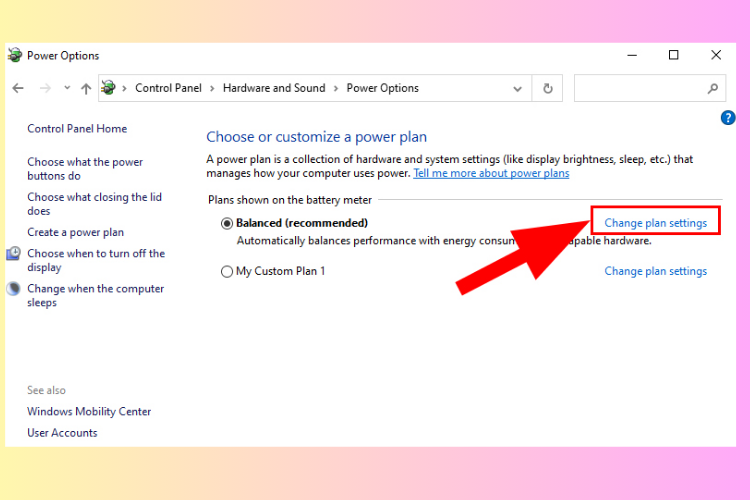Change plan settings for Balanced plan
Viewport: 750px width, 500px height.
click(x=656, y=223)
